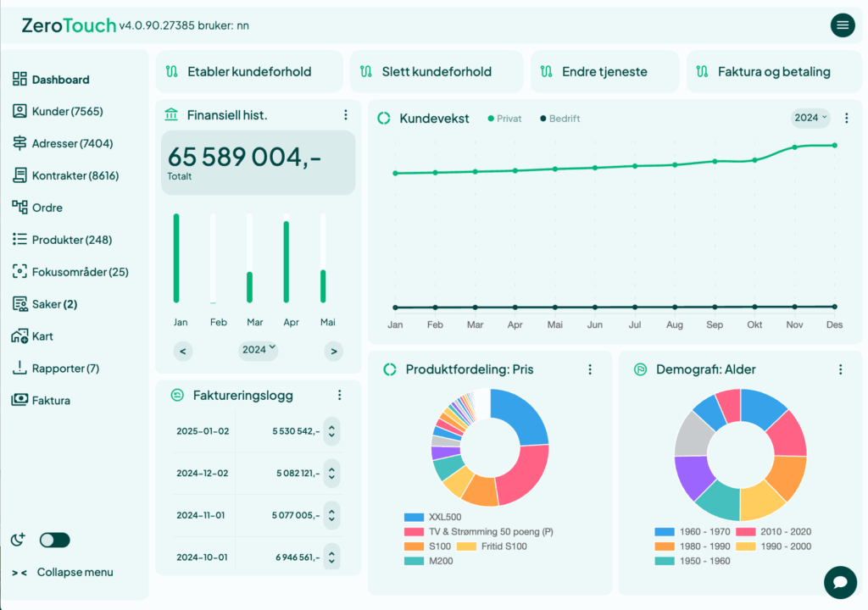Open three-dot menu on Faktureringslogg card
Screen dimensions: 868x610
click(339, 395)
